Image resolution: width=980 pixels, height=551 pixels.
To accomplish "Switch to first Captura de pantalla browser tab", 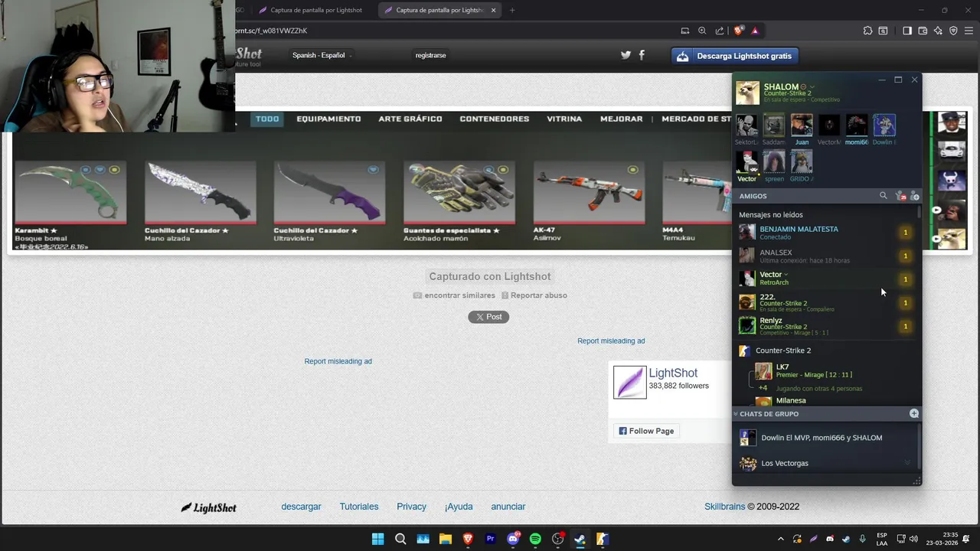I will pyautogui.click(x=315, y=10).
